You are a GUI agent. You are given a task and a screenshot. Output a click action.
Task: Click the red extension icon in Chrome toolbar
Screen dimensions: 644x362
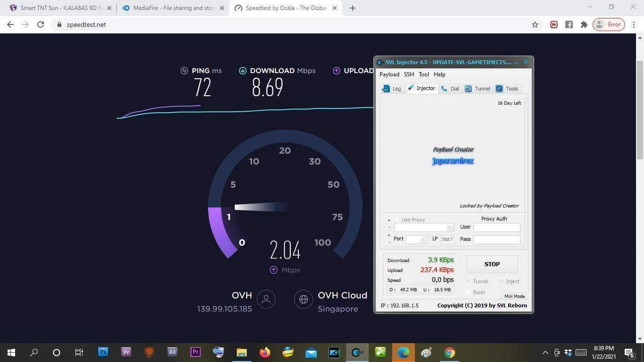554,25
